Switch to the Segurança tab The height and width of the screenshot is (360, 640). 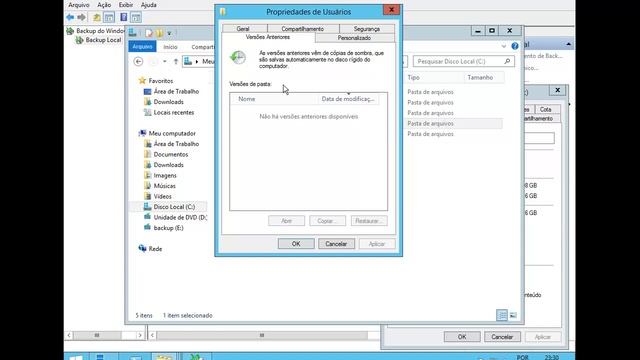tap(367, 29)
